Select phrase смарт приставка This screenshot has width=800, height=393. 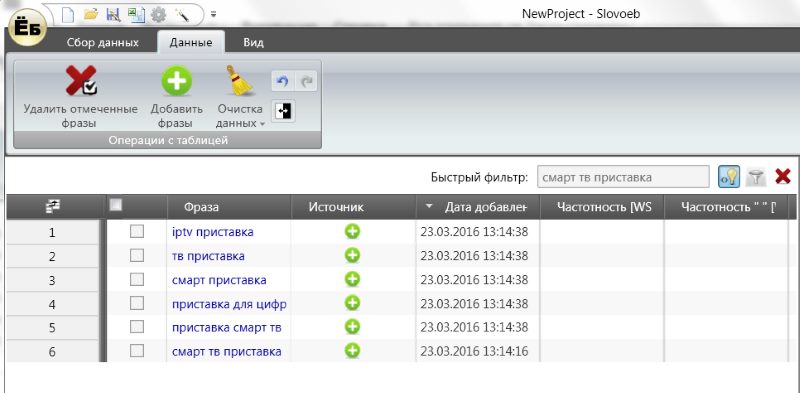pos(219,280)
